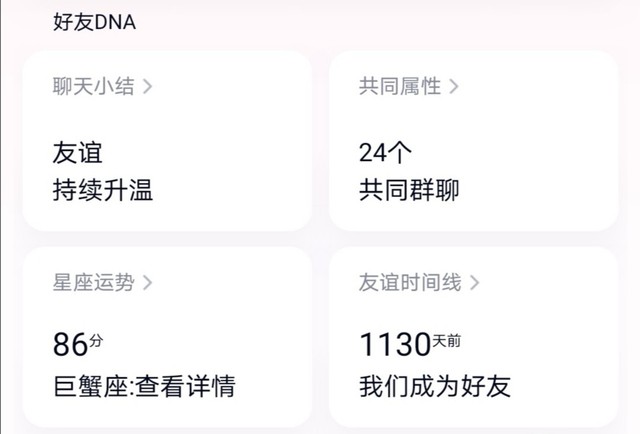Screen dimensions: 640x434
Task: Tap the 友谊 text in chat summary
Action: point(77,153)
